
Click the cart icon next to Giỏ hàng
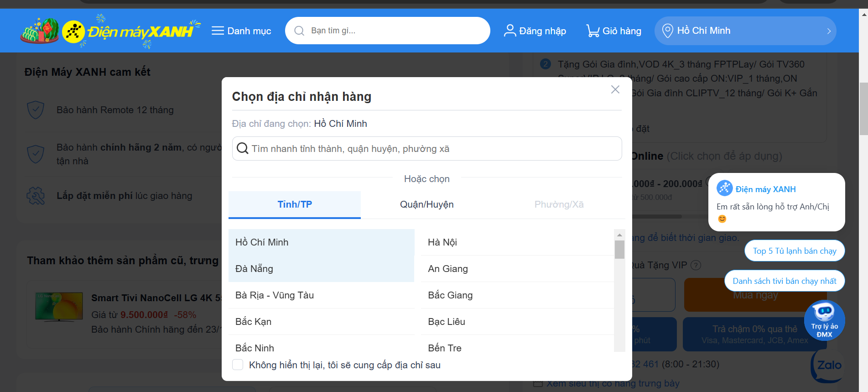pyautogui.click(x=593, y=31)
